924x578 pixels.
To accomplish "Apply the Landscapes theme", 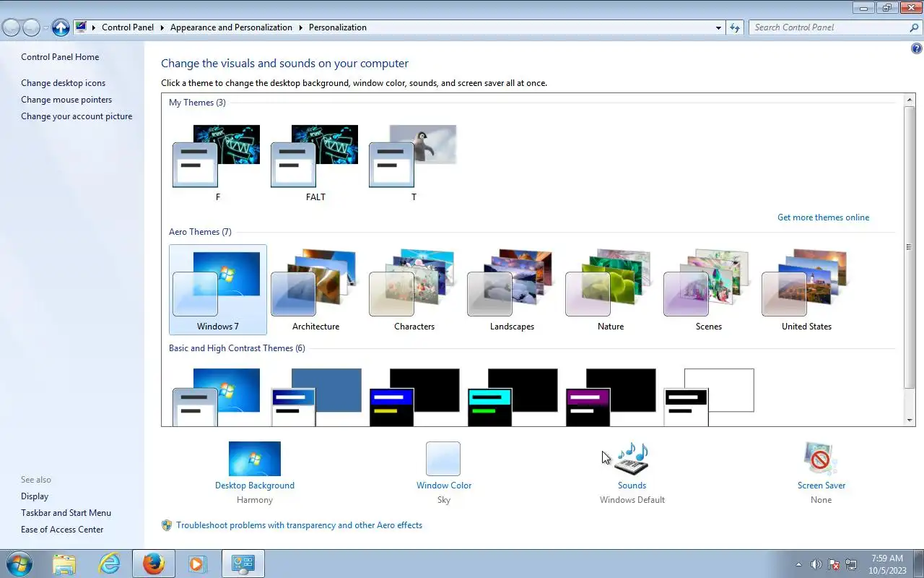I will tap(512, 290).
